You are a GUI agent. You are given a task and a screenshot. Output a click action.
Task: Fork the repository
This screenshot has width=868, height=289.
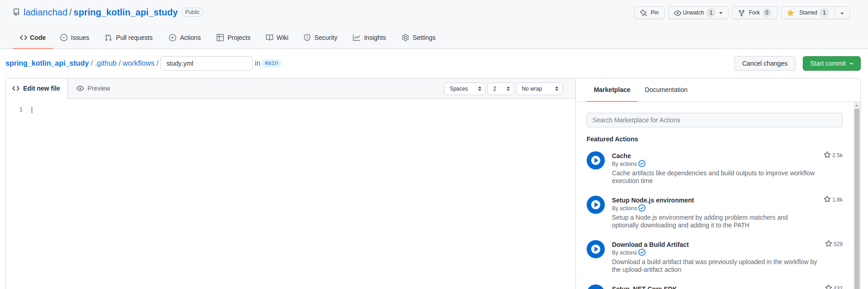[x=754, y=13]
